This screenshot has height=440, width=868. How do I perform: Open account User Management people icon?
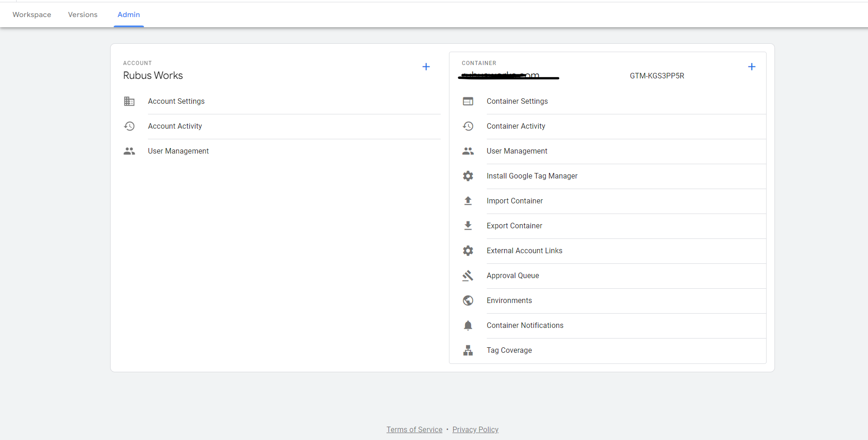[x=130, y=151]
